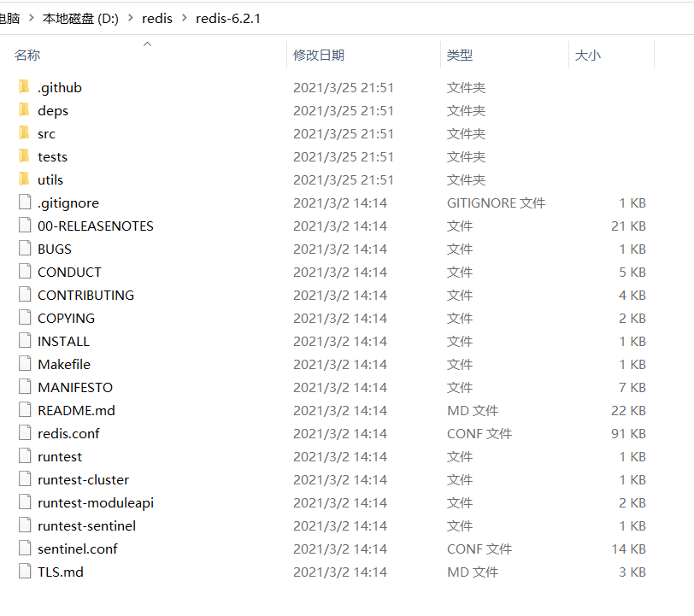694x616 pixels.
Task: Click the .gitignore file icon
Action: pos(25,202)
